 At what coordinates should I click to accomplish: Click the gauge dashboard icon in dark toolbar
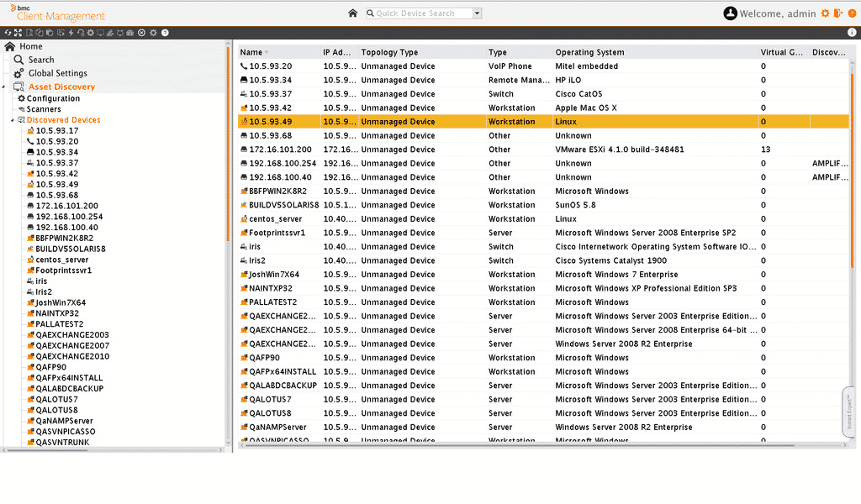point(129,33)
